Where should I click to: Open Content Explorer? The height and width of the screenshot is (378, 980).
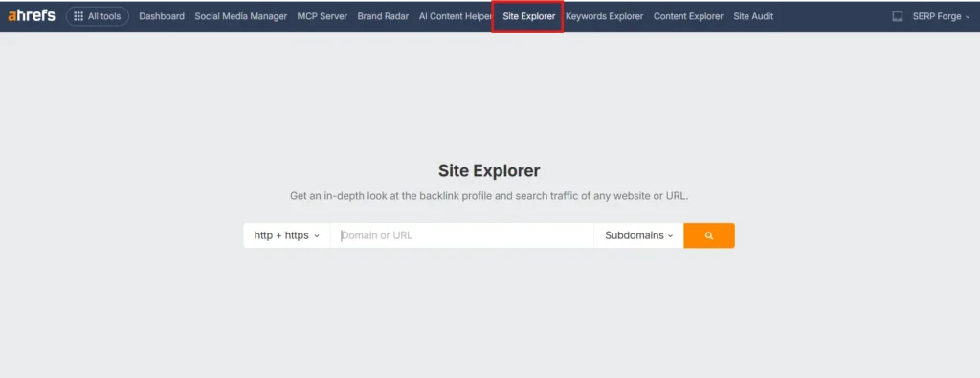[688, 16]
